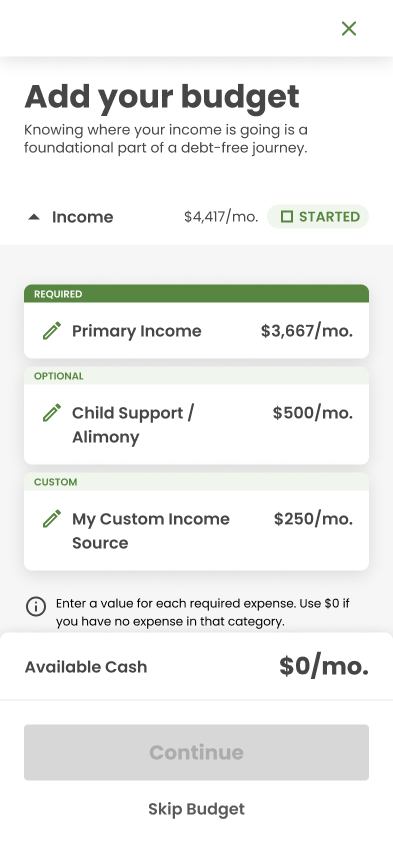Select the $3,667/mo. primary income amount
393x853 pixels.
[x=306, y=331]
